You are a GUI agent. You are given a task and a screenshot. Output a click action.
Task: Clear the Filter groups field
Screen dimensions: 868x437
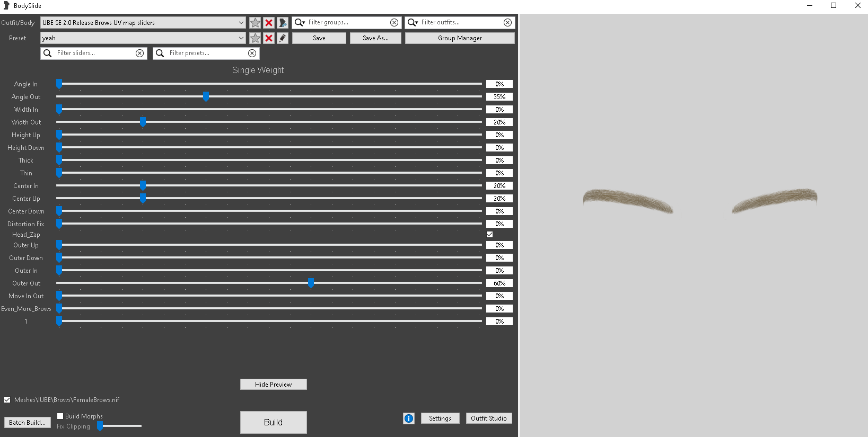pos(394,23)
